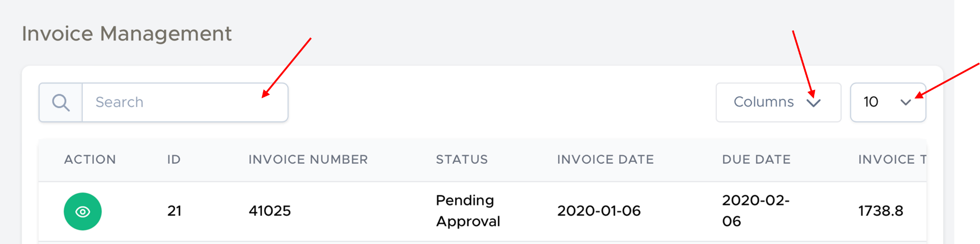Click the Action column header
The width and height of the screenshot is (980, 244).
[90, 159]
